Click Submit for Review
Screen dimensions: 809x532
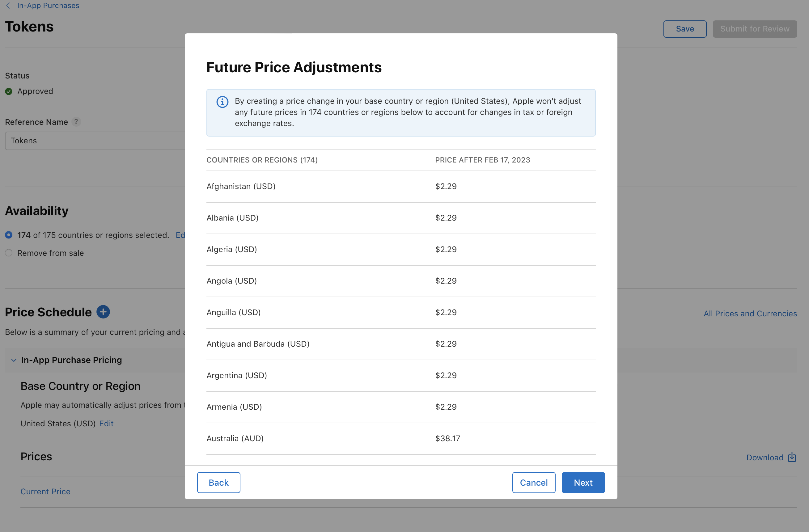click(755, 29)
